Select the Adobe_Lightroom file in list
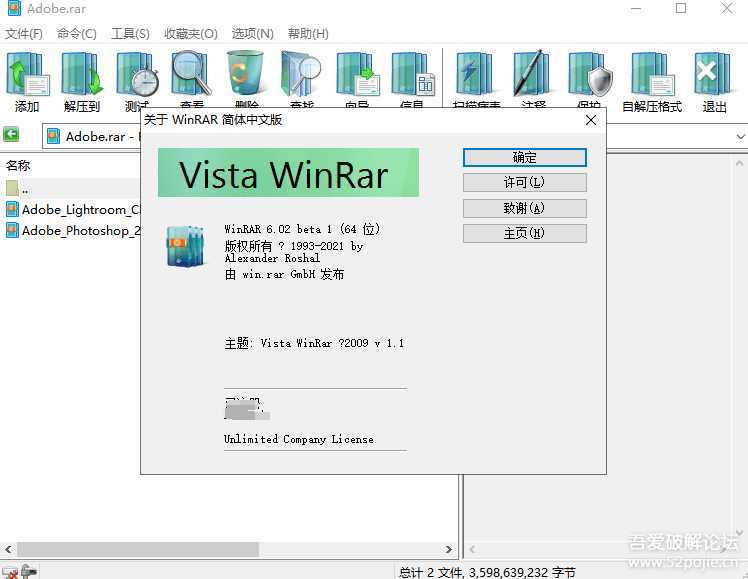Viewport: 748px width, 579px height. (x=80, y=209)
